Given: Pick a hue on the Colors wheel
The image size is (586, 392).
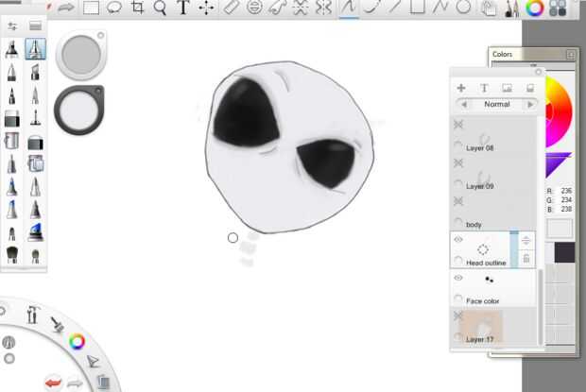Looking at the screenshot, I should point(559,112).
